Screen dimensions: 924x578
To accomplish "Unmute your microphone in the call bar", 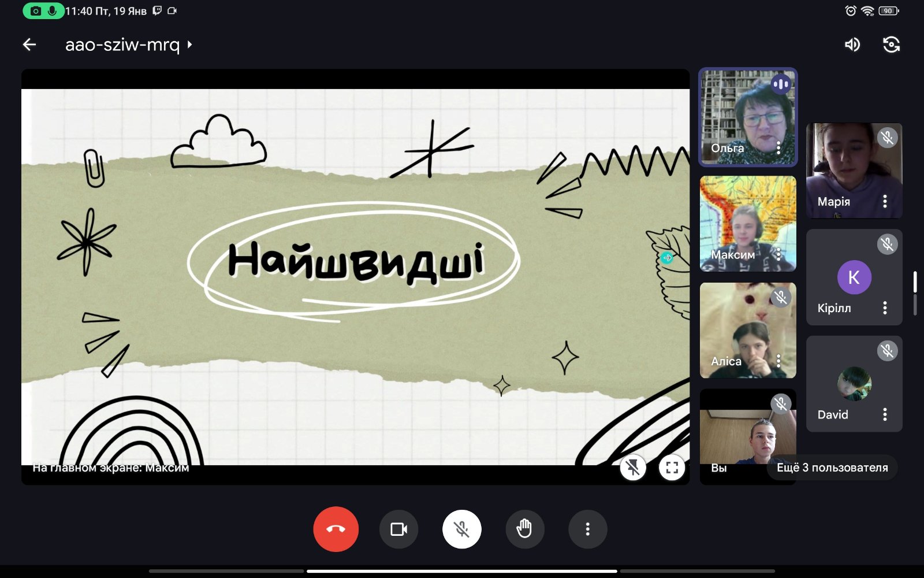I will tap(461, 529).
